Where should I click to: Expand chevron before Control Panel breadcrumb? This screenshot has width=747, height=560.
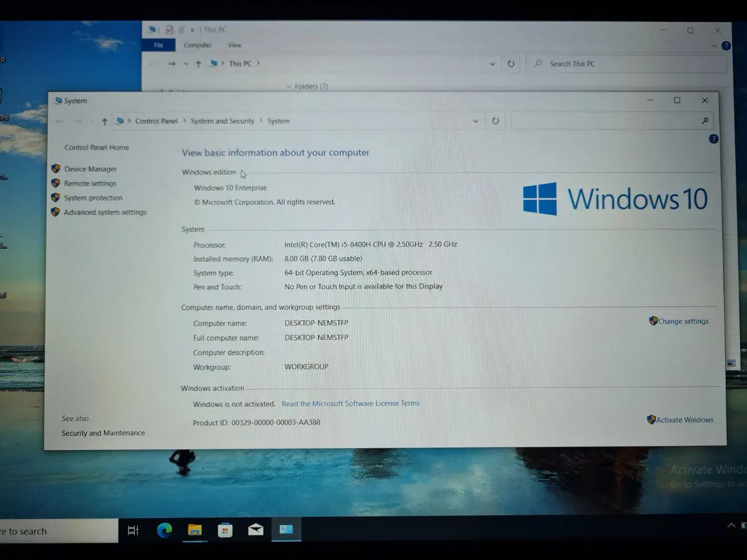[x=129, y=121]
